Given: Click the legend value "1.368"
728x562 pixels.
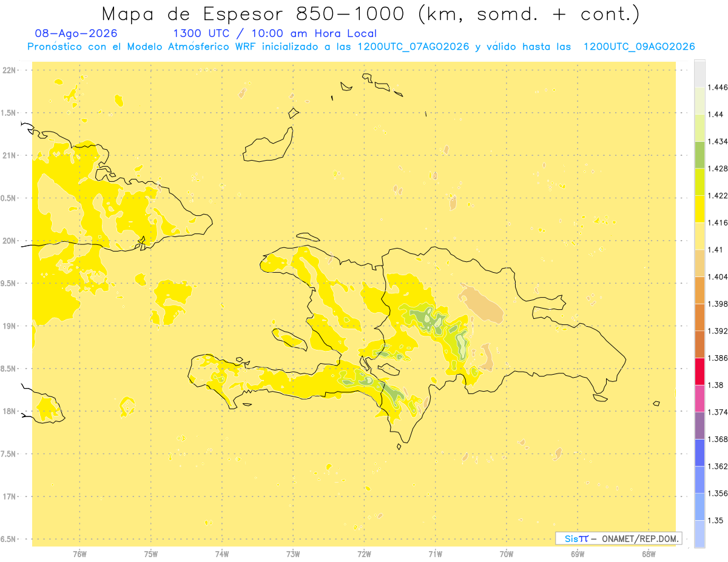Looking at the screenshot, I should (718, 439).
